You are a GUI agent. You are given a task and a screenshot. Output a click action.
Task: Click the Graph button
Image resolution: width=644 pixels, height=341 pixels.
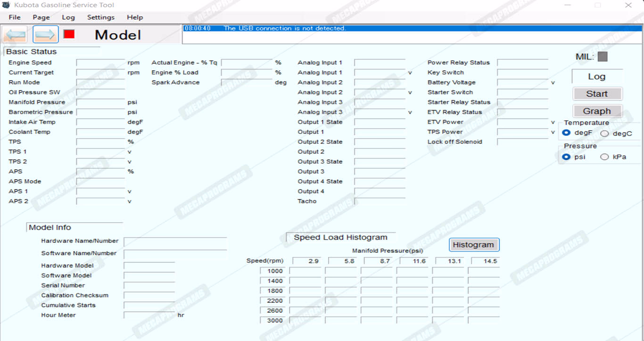597,111
